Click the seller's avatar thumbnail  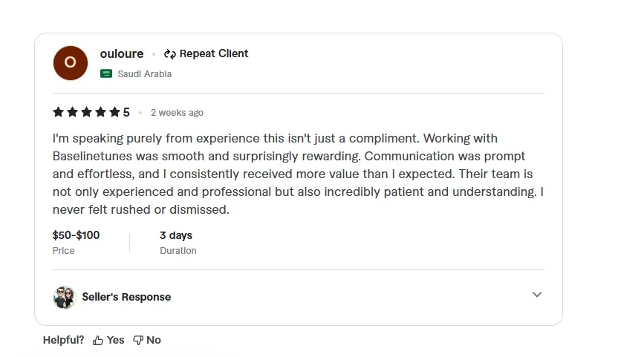[65, 297]
